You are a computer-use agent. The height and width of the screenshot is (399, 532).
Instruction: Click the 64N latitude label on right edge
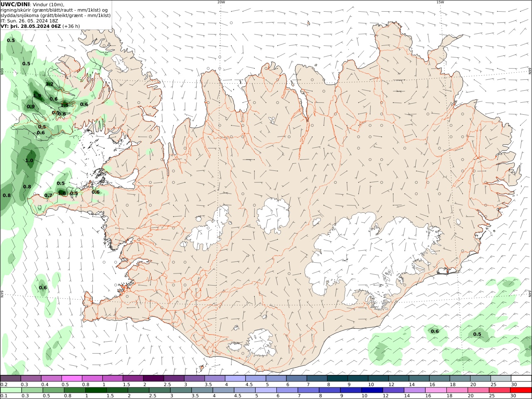tap(530, 294)
